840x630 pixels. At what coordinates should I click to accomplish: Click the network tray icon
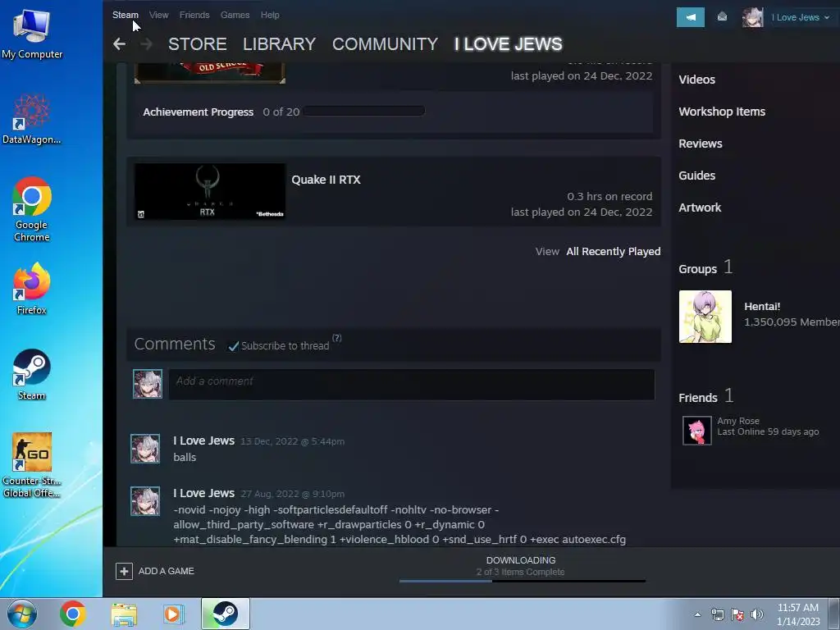click(x=717, y=614)
